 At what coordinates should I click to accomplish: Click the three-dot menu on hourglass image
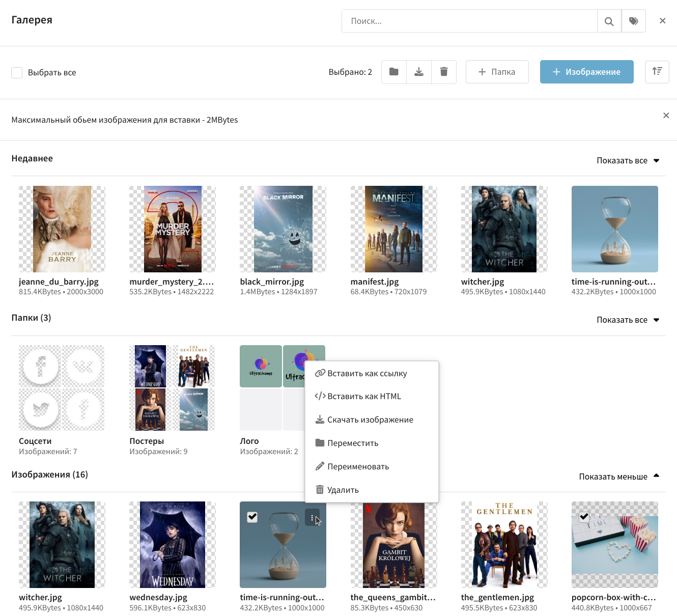coord(312,517)
